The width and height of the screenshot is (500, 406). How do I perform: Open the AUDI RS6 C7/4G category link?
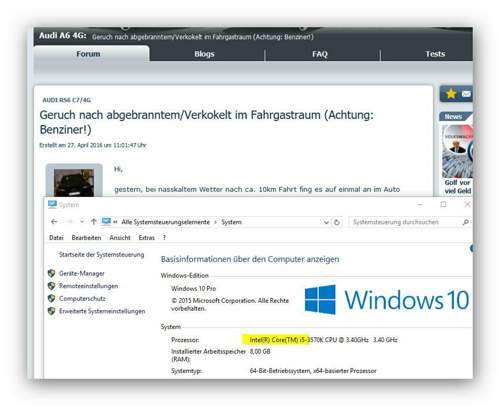point(67,100)
